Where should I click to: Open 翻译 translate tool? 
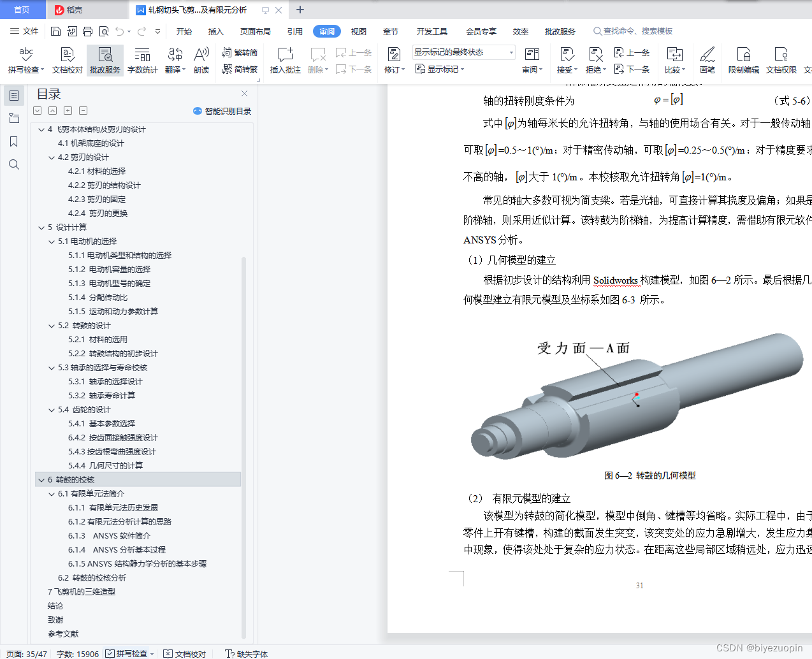point(175,61)
